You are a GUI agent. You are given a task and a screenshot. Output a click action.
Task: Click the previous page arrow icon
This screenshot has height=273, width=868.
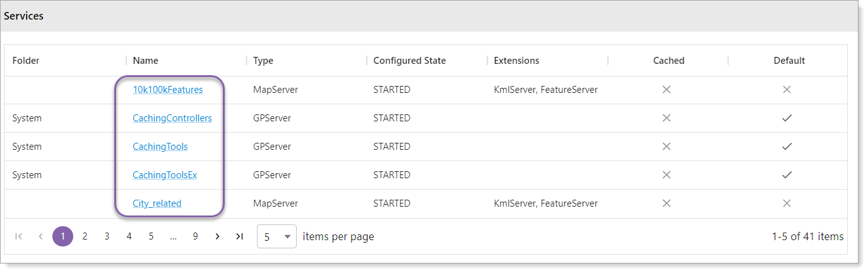40,236
